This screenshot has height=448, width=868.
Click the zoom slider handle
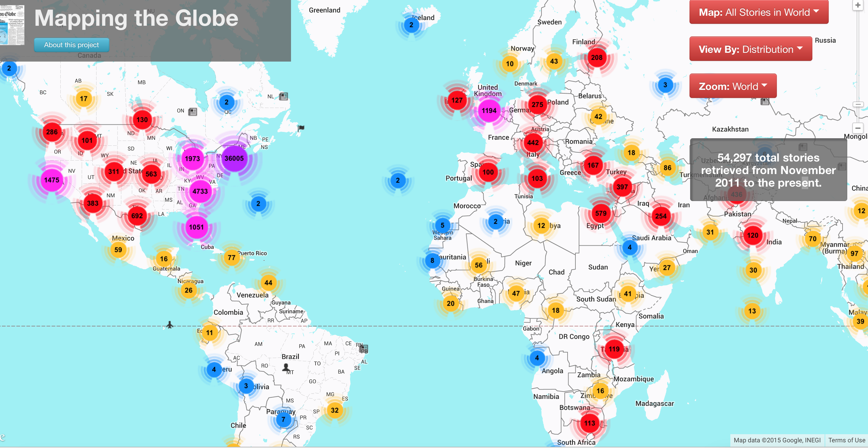[x=858, y=104]
